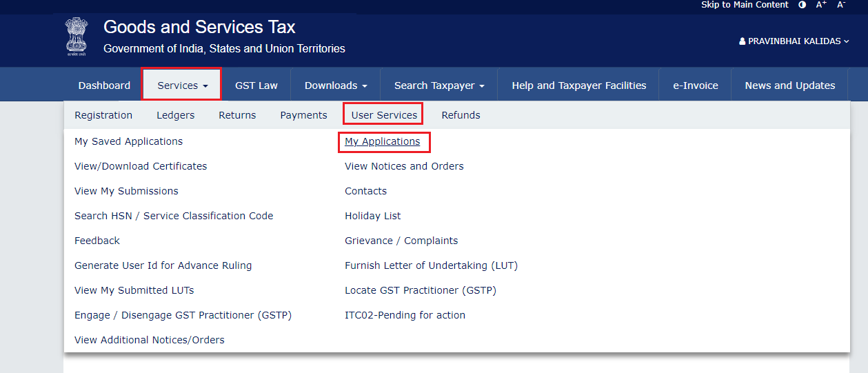Click the Government of India emblem logo
This screenshot has width=868, height=373.
[x=77, y=37]
